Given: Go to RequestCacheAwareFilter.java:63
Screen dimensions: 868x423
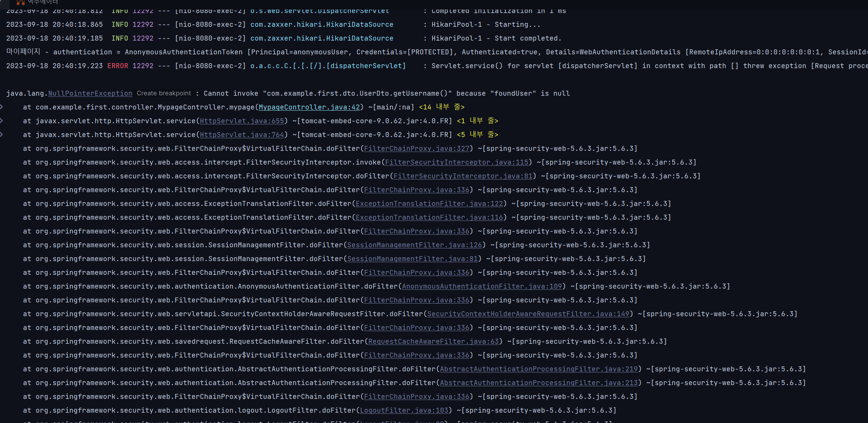Looking at the screenshot, I should pyautogui.click(x=433, y=341).
